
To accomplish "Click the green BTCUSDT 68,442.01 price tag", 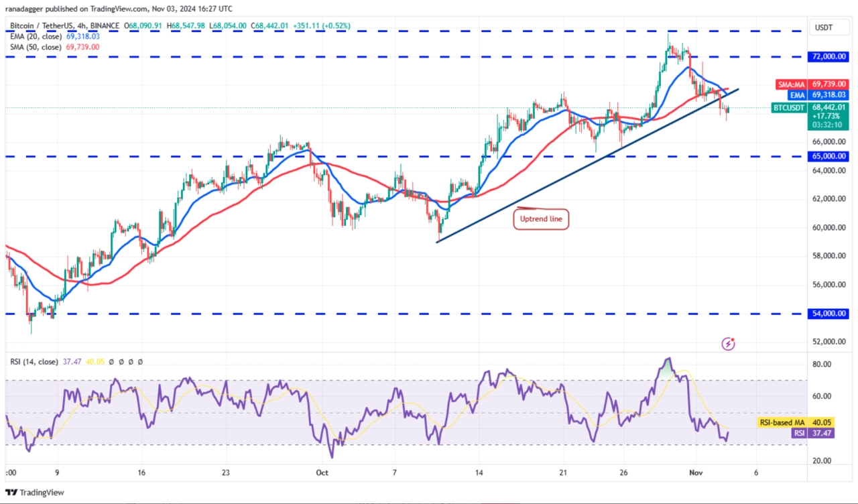I will [x=810, y=115].
